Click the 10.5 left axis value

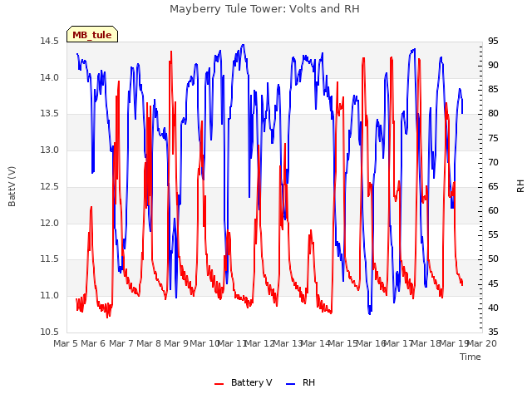tap(50, 332)
